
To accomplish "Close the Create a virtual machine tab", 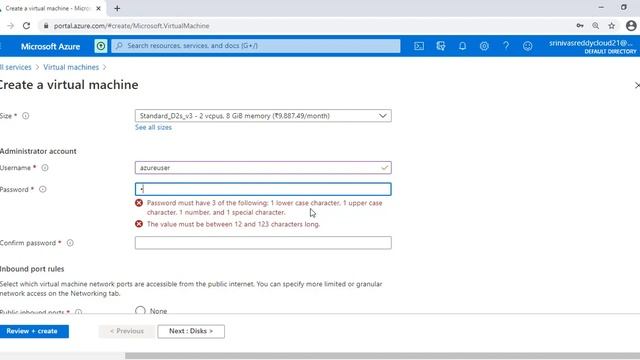I will click(x=98, y=8).
